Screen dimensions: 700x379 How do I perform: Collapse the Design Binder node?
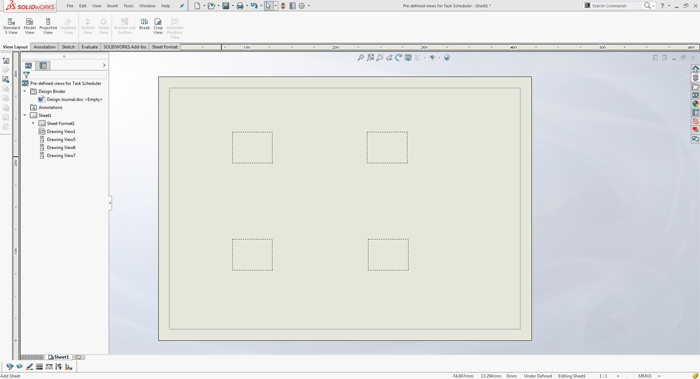[25, 91]
